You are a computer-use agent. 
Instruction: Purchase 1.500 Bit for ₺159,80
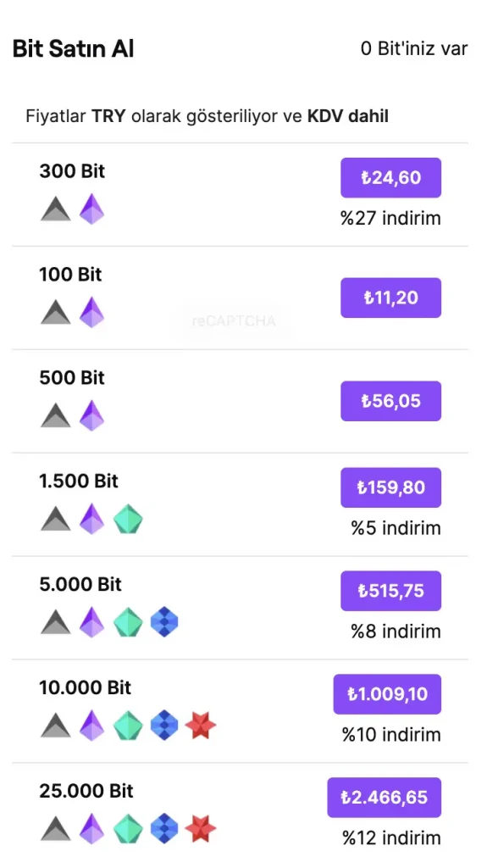tap(390, 487)
